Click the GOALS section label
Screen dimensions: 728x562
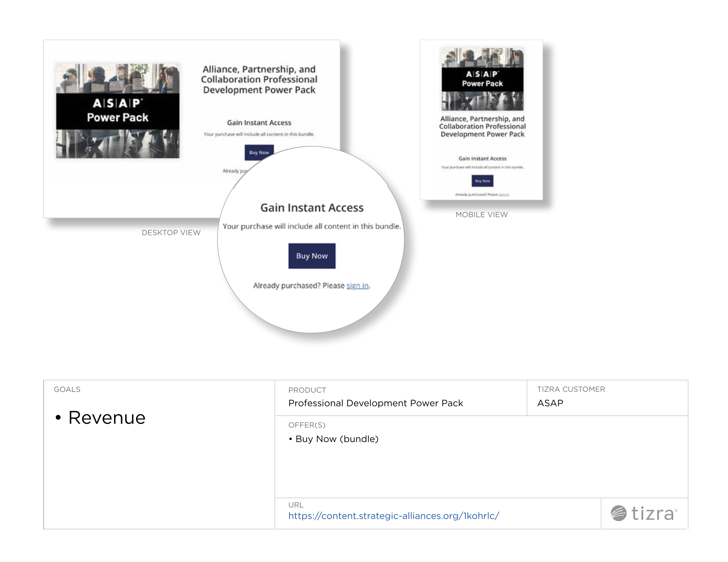pos(67,389)
